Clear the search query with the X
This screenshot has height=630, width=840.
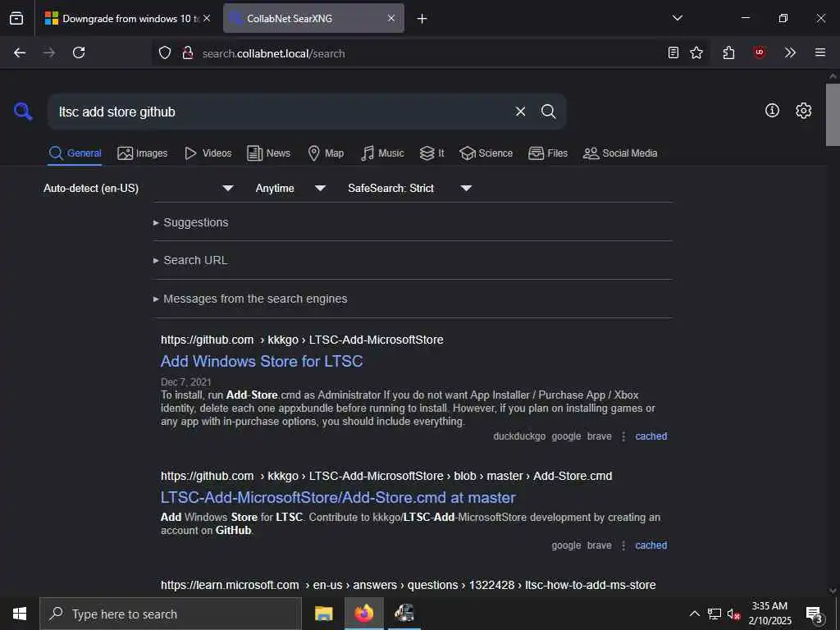(520, 112)
